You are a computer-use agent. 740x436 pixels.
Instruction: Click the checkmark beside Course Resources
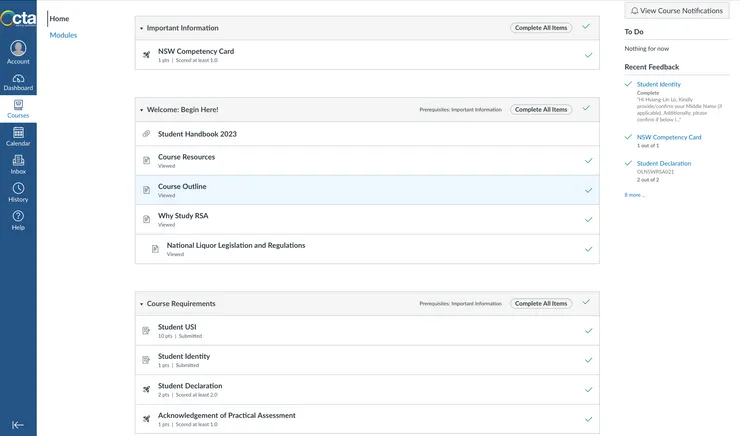coord(588,161)
